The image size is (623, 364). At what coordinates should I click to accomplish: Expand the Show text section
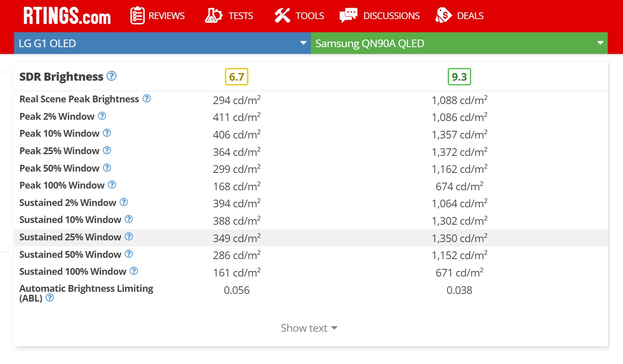[309, 328]
